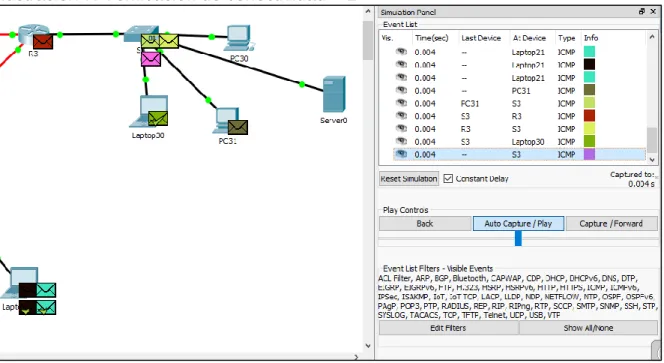Click the blue play speed slider handle
Viewport: 664px width, 363px height.
click(518, 238)
